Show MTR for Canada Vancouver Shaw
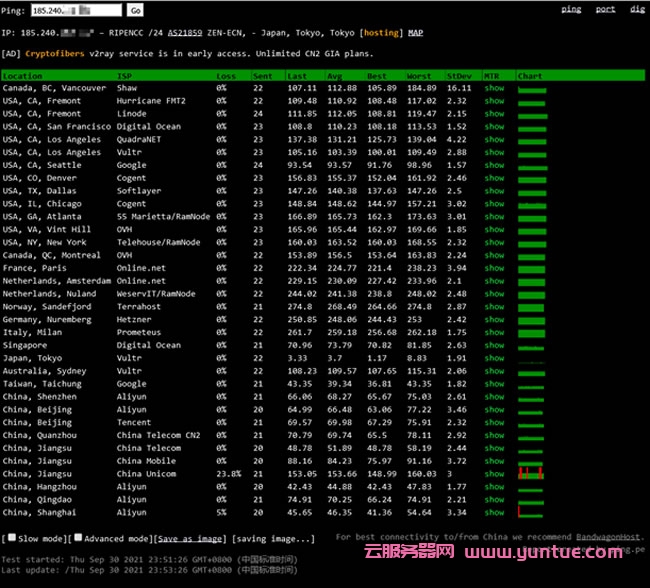Screen dimensions: 650x588 (494, 88)
